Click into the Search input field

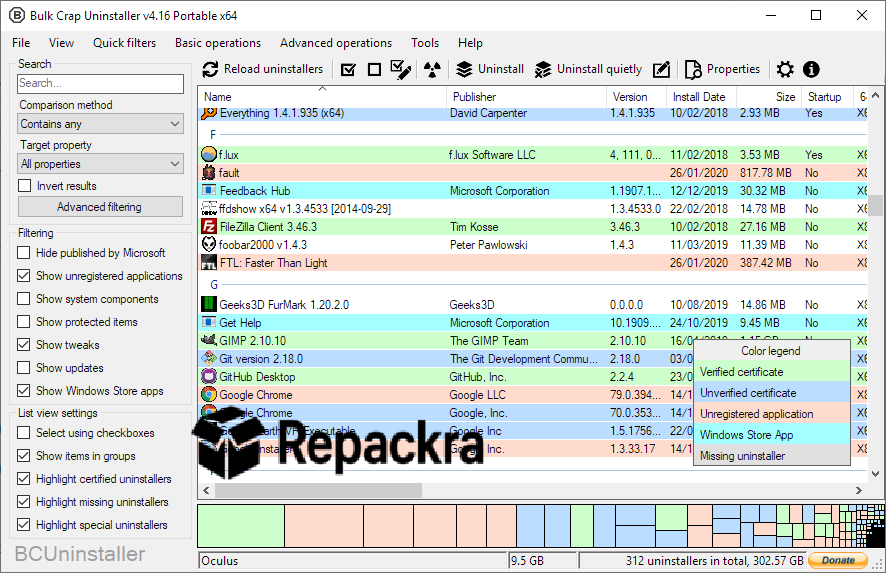click(x=100, y=83)
